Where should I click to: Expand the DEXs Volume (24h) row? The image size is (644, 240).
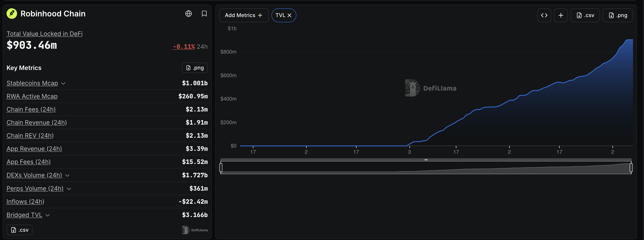(x=67, y=176)
